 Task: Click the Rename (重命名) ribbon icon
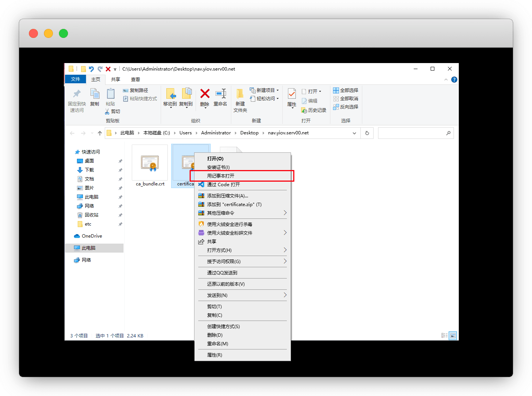[x=220, y=94]
